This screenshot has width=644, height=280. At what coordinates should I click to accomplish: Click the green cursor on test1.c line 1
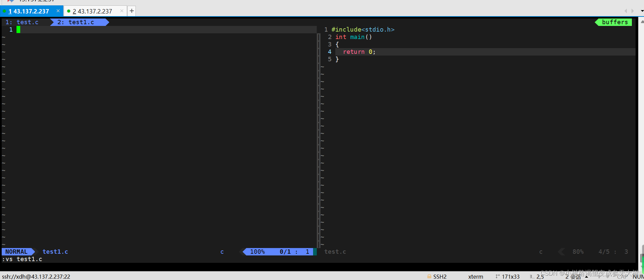19,30
